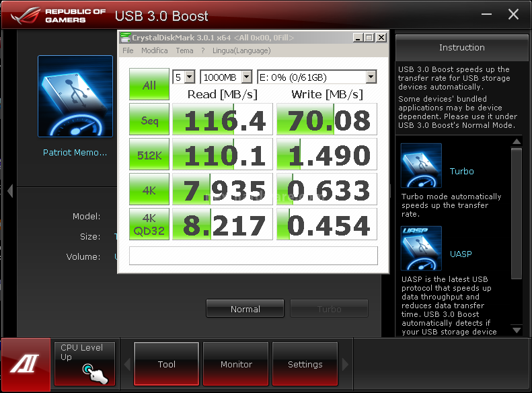This screenshot has width=532, height=393.
Task: Open the drive dropdown showing E: 0%
Action: click(x=317, y=77)
